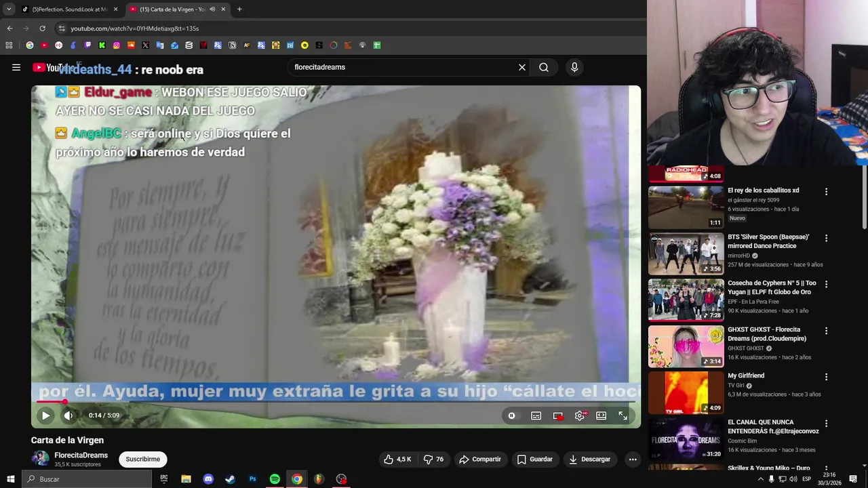The width and height of the screenshot is (868, 488).
Task: Clear the florecitadreams search text
Action: [522, 67]
